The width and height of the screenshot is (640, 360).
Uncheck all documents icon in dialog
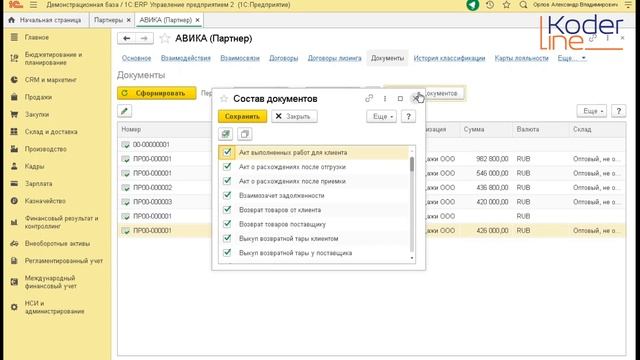pyautogui.click(x=244, y=134)
